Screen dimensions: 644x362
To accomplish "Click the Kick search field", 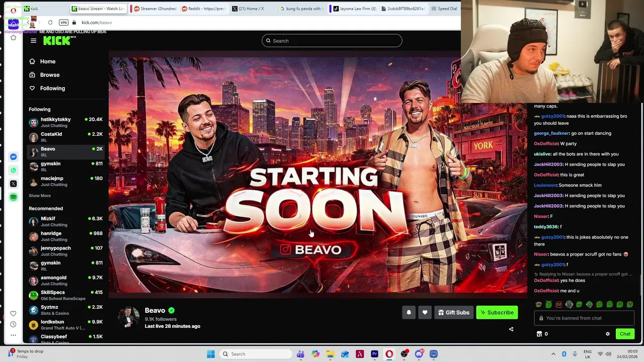I will pos(332,41).
